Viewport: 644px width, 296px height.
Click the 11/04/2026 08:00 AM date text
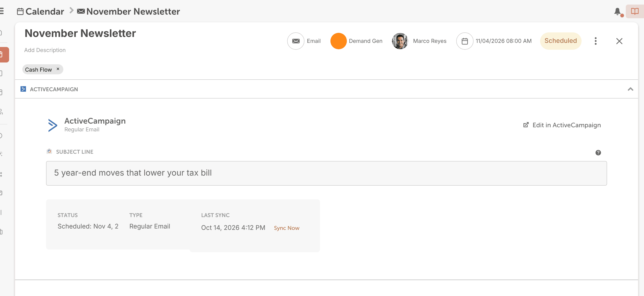(x=503, y=41)
